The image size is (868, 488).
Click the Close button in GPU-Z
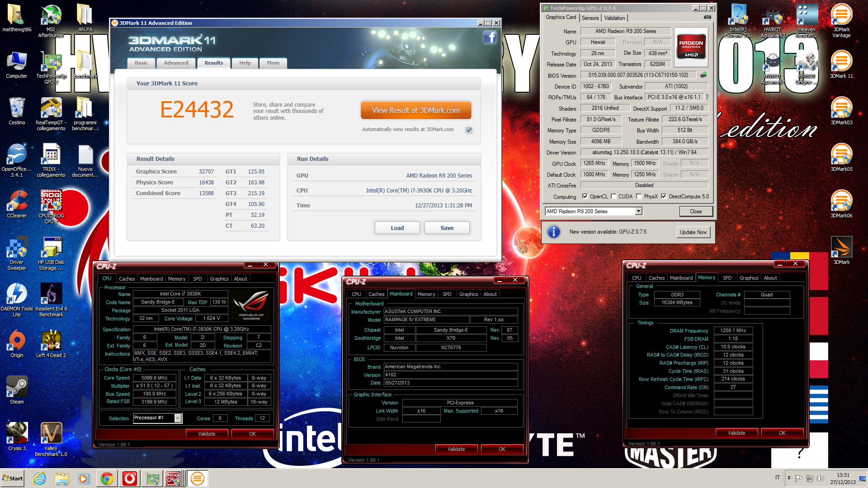coord(696,211)
